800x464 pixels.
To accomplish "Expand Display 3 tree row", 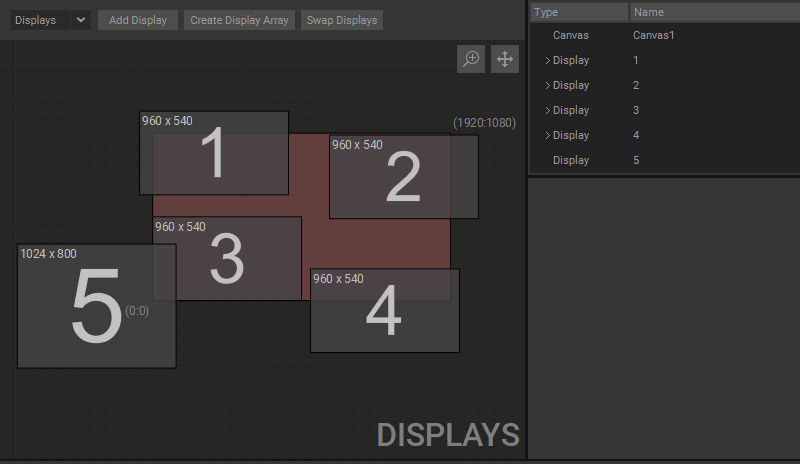I will 547,110.
